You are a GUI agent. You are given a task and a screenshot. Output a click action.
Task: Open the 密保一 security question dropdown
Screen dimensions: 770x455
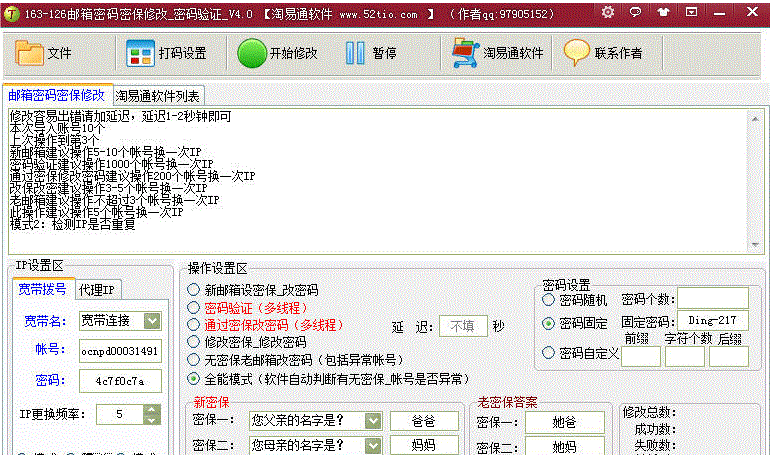pos(373,421)
